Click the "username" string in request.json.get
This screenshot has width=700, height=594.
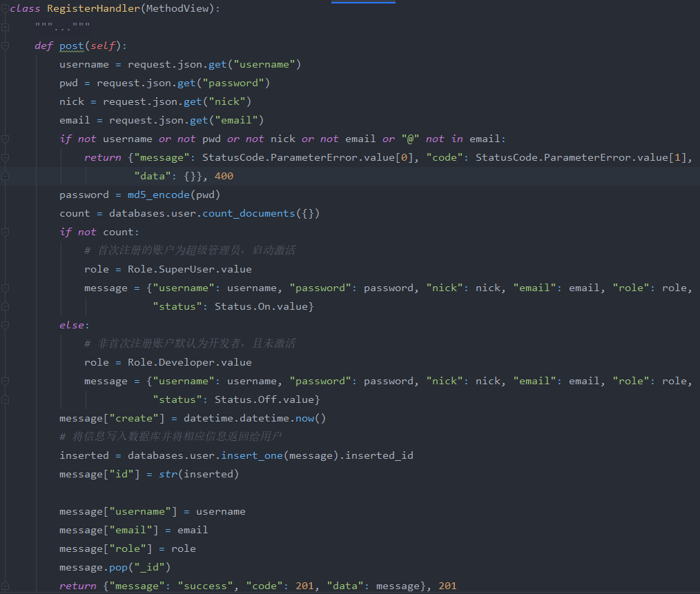[264, 64]
